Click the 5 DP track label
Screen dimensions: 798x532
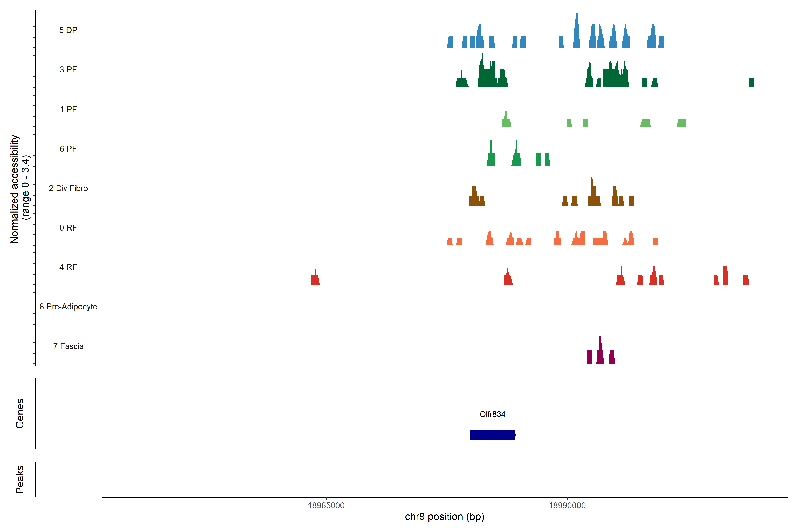click(x=68, y=30)
